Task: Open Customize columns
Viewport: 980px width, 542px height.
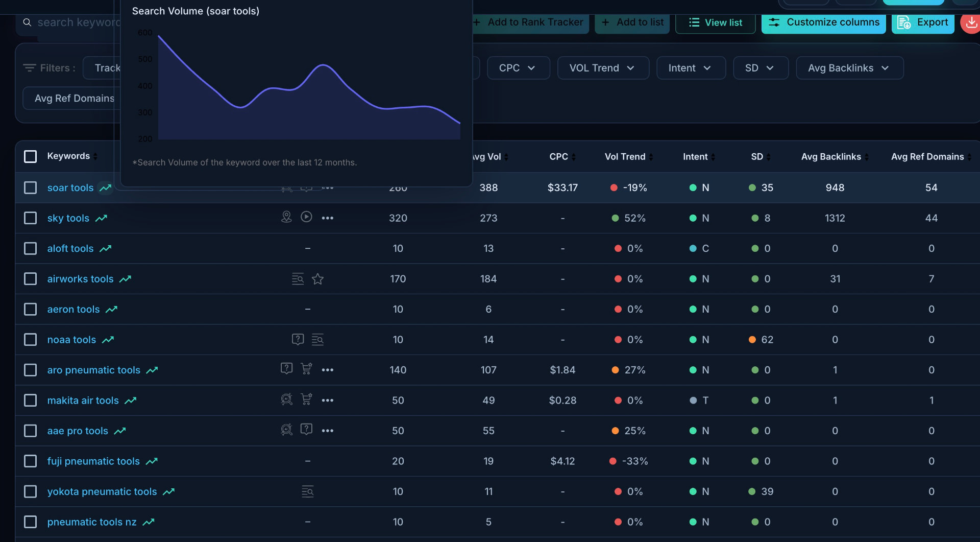Action: coord(823,22)
